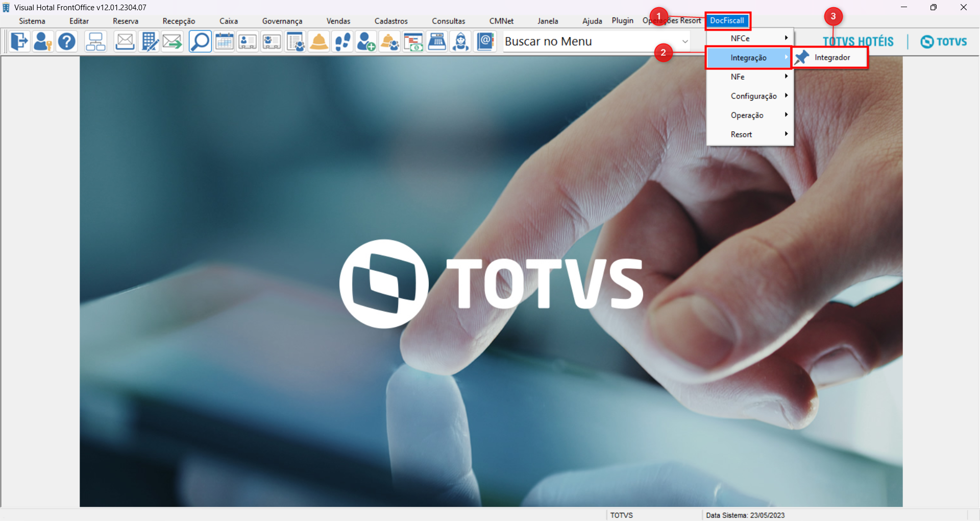Open the mail inbox tray icon
This screenshot has width=980, height=521.
coord(125,41)
